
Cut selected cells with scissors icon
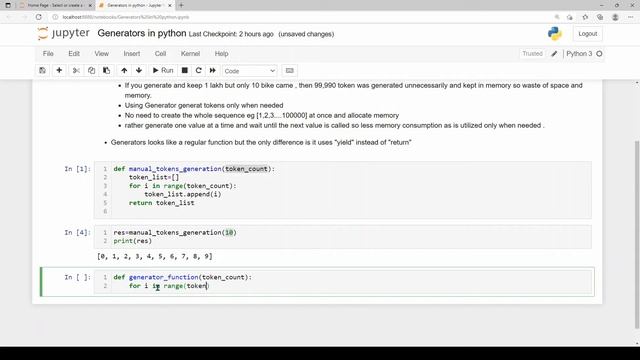click(76, 71)
